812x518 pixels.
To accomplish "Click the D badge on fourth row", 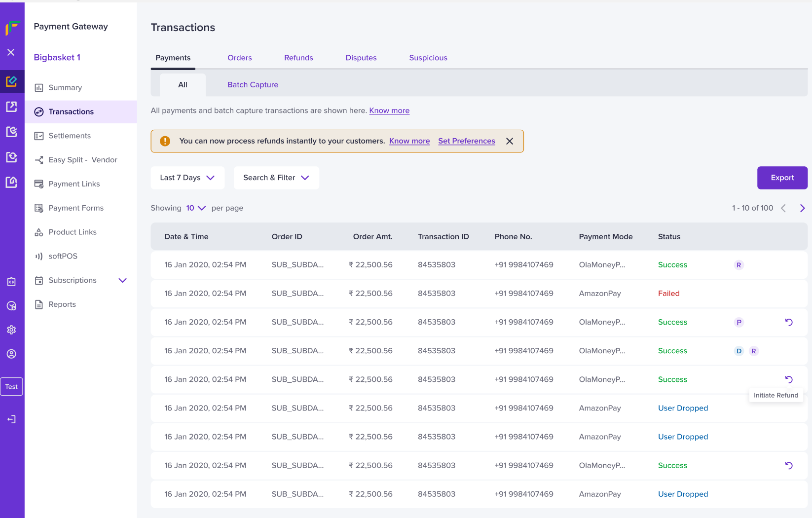I will tap(738, 351).
